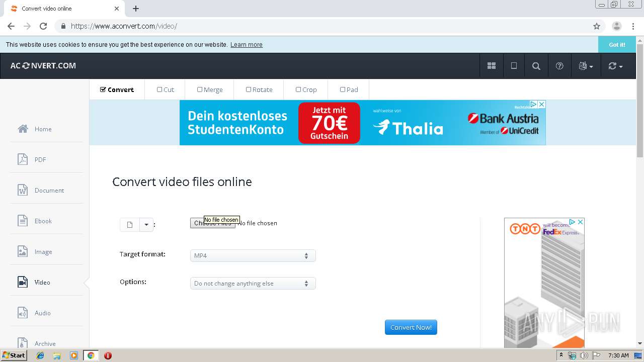This screenshot has width=644, height=362.
Task: Select the Convert video online tab
Action: coord(64,9)
